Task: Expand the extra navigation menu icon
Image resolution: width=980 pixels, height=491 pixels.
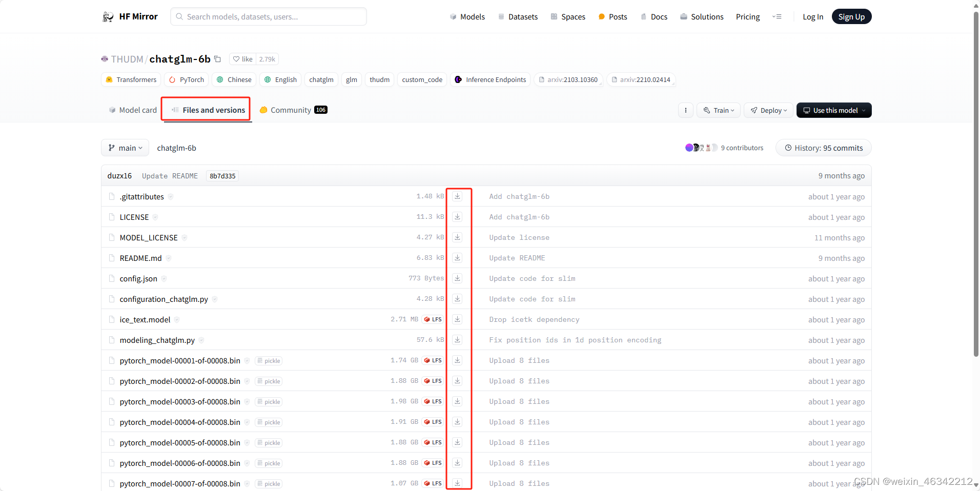Action: (x=777, y=16)
